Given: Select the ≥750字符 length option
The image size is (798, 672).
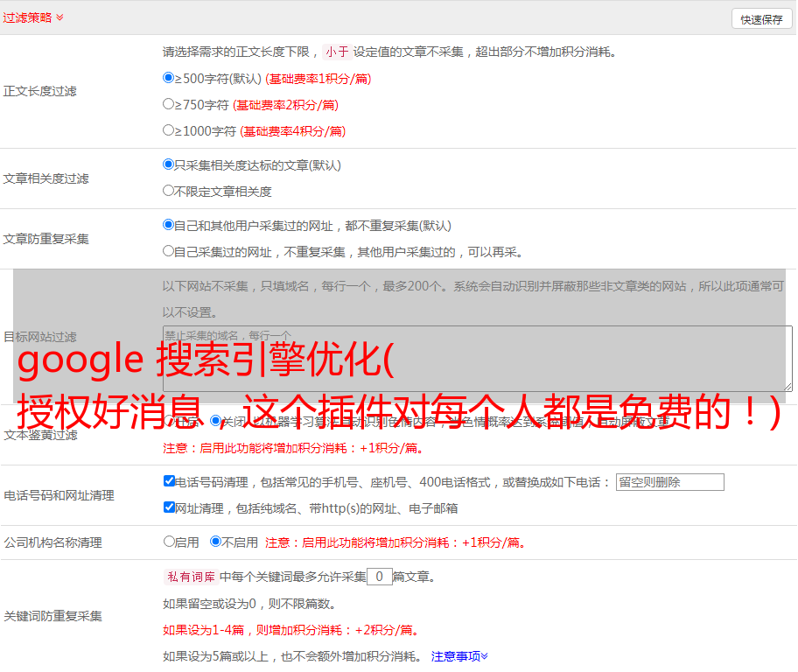Looking at the screenshot, I should point(169,104).
